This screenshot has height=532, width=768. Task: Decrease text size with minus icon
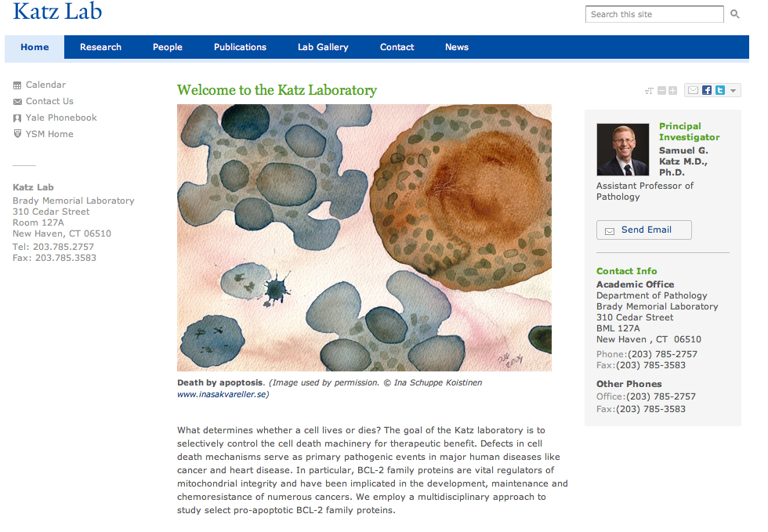[661, 91]
